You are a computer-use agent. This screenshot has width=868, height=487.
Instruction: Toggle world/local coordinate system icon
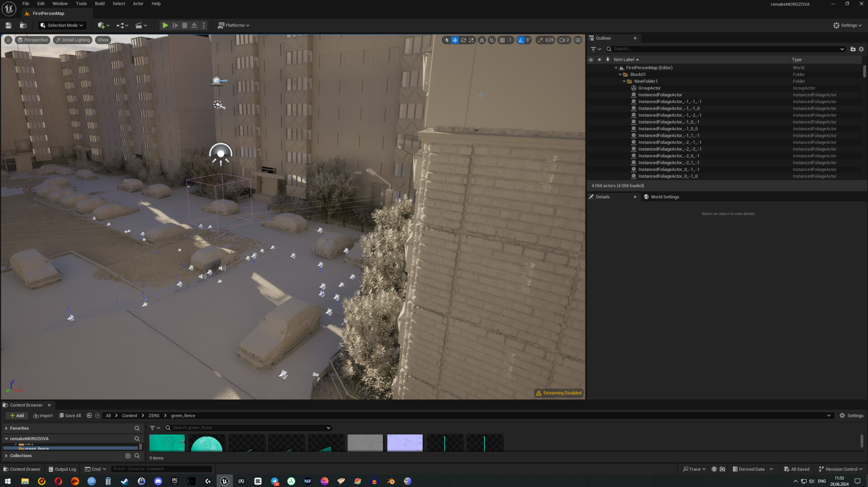(x=482, y=40)
